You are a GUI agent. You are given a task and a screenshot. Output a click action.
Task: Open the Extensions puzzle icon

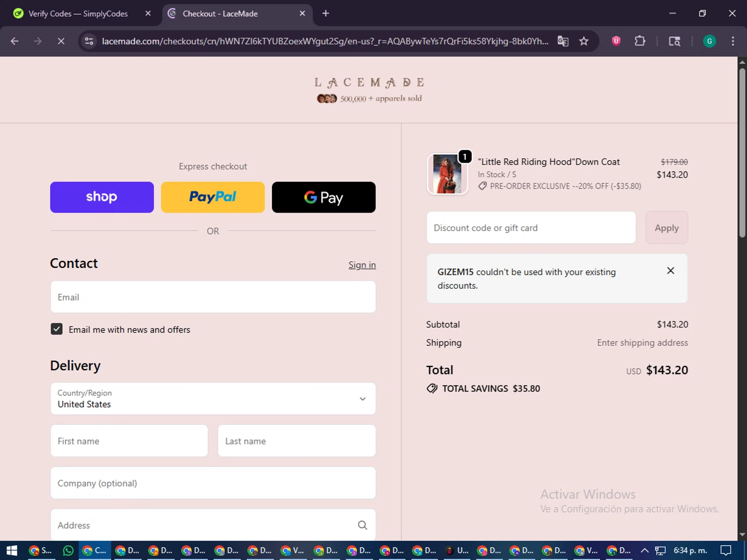coord(640,41)
